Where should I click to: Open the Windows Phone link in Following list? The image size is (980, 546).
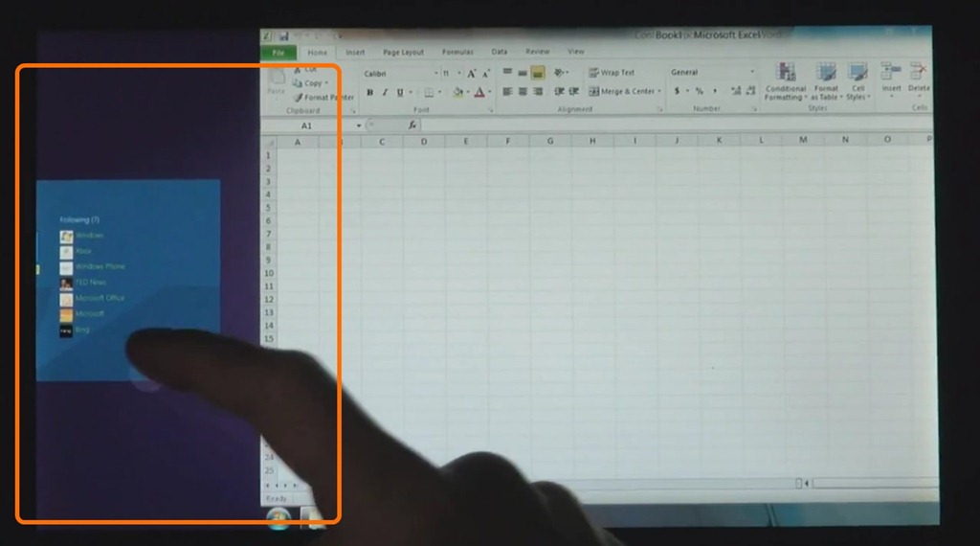(100, 266)
